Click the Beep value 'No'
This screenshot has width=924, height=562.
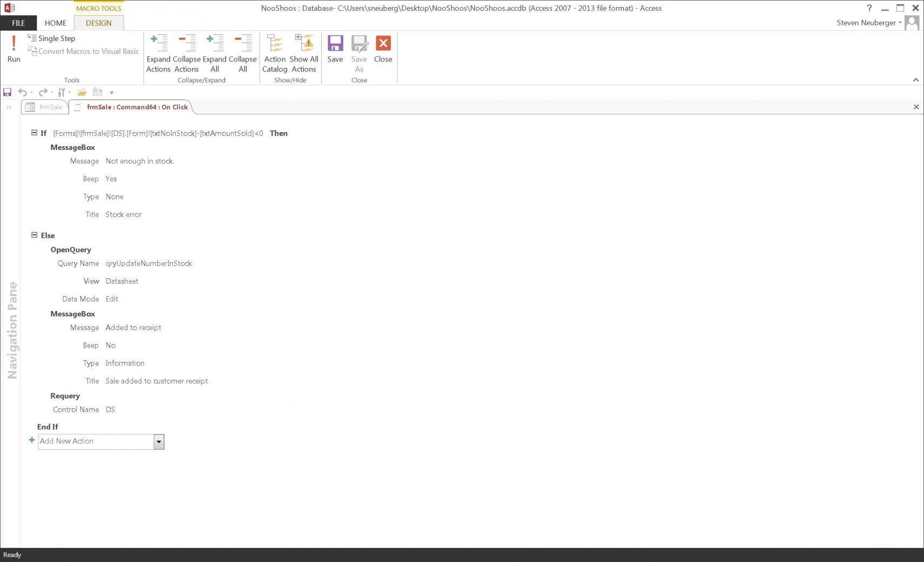[x=111, y=346]
